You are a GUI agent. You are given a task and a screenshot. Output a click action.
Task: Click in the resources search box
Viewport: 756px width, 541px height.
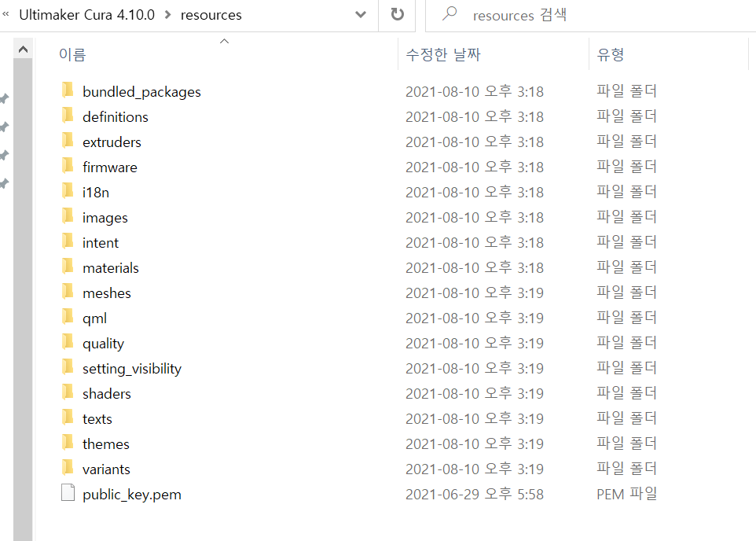coord(591,15)
